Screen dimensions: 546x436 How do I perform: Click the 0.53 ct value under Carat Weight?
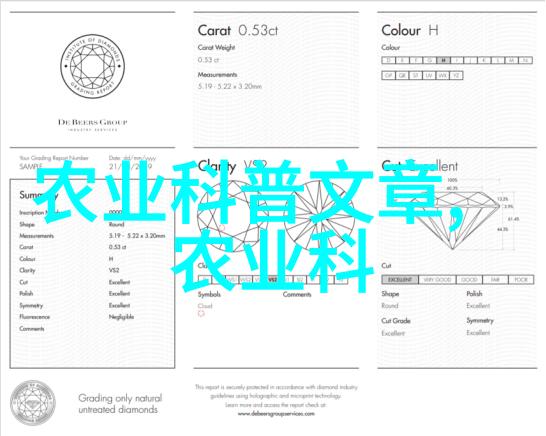tap(209, 60)
